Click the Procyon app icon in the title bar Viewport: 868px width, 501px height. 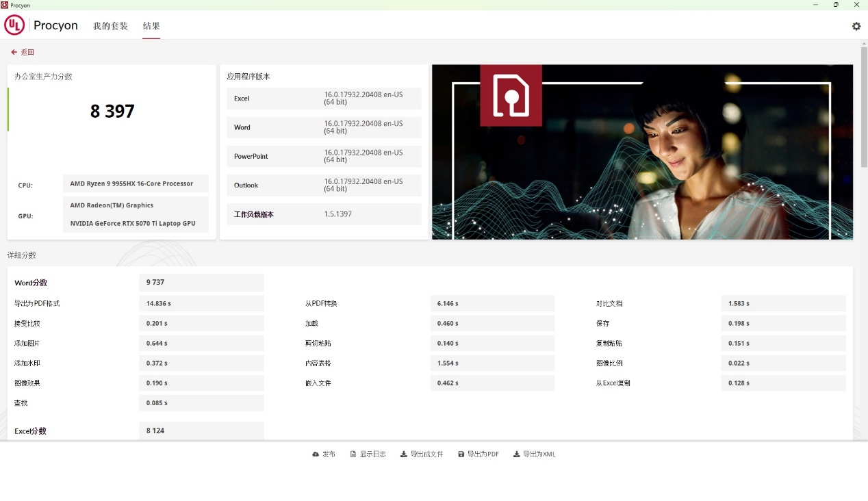[x=5, y=5]
